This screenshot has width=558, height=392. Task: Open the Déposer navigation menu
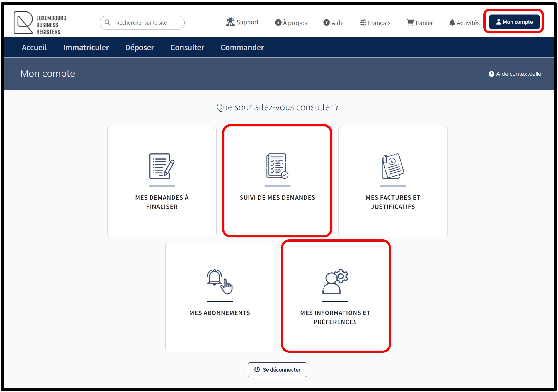coord(140,48)
